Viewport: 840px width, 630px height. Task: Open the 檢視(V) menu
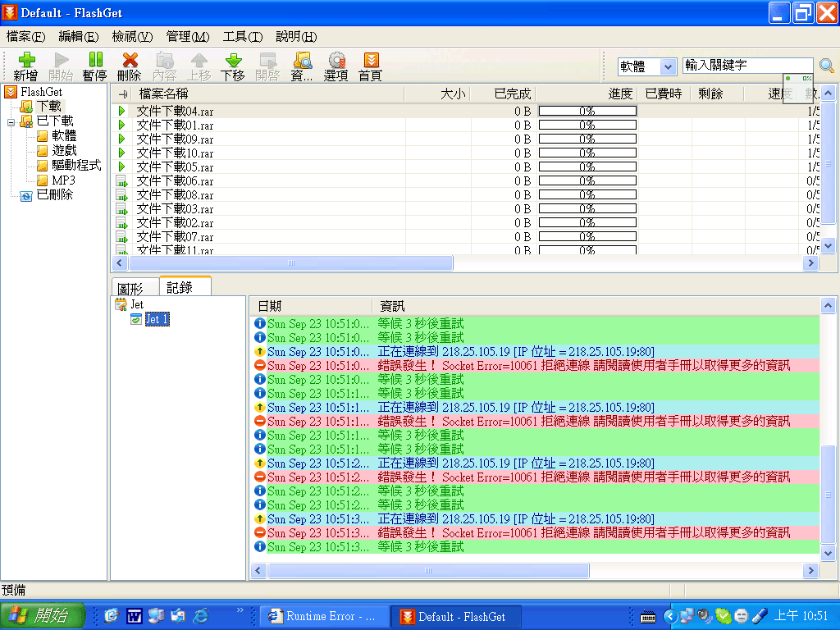(132, 36)
